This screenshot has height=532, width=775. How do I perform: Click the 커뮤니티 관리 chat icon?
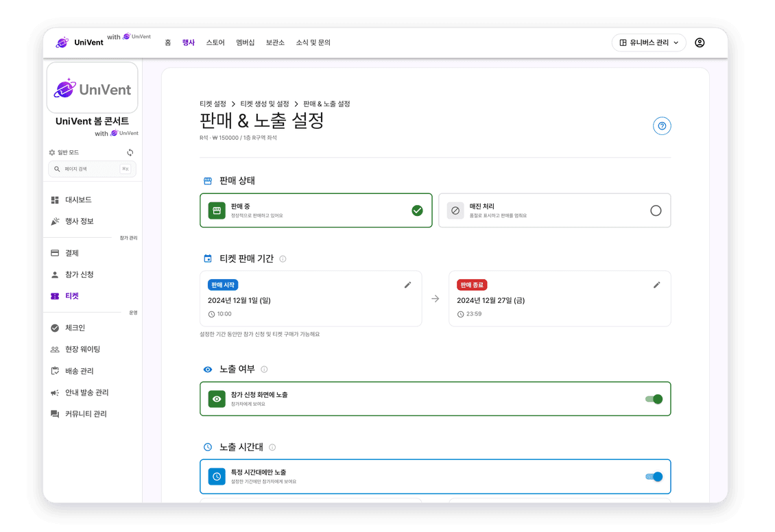(55, 414)
